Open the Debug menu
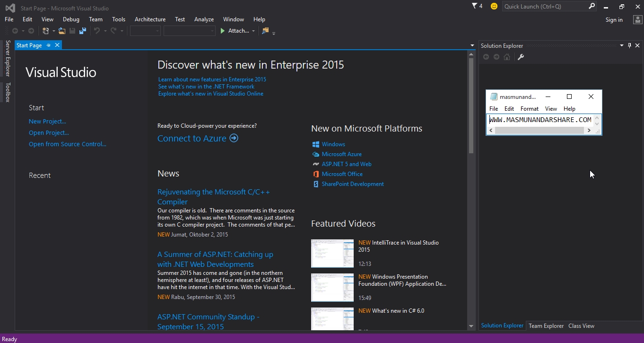The height and width of the screenshot is (343, 644). (71, 19)
